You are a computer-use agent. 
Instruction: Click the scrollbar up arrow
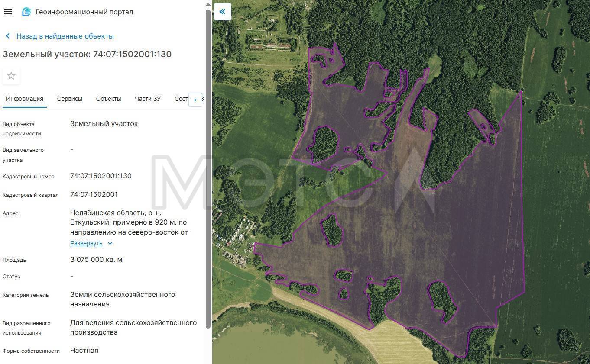pyautogui.click(x=208, y=5)
